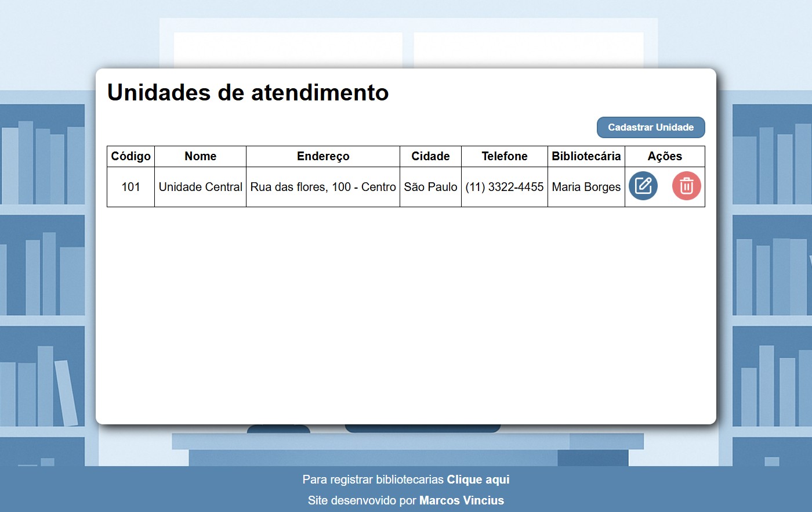Click the red trash delete icon
This screenshot has height=512, width=812.
686,186
